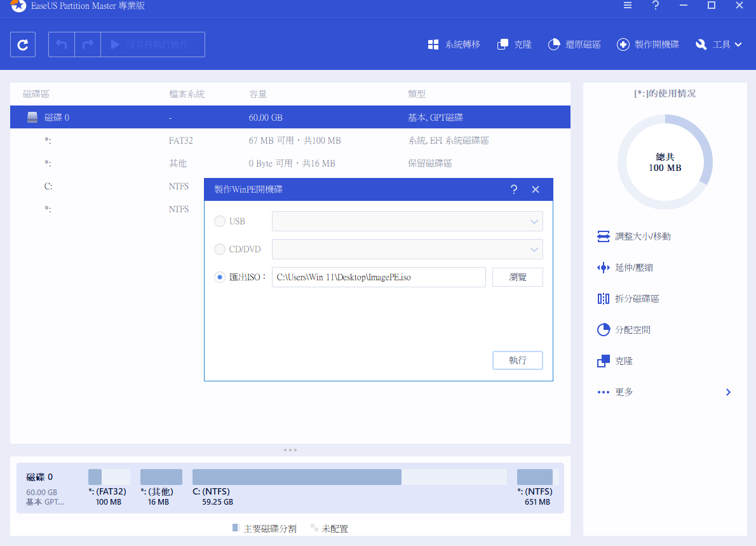Choose 延伸/壓縮 extend/shrink action
The image size is (756, 546).
pyautogui.click(x=625, y=268)
